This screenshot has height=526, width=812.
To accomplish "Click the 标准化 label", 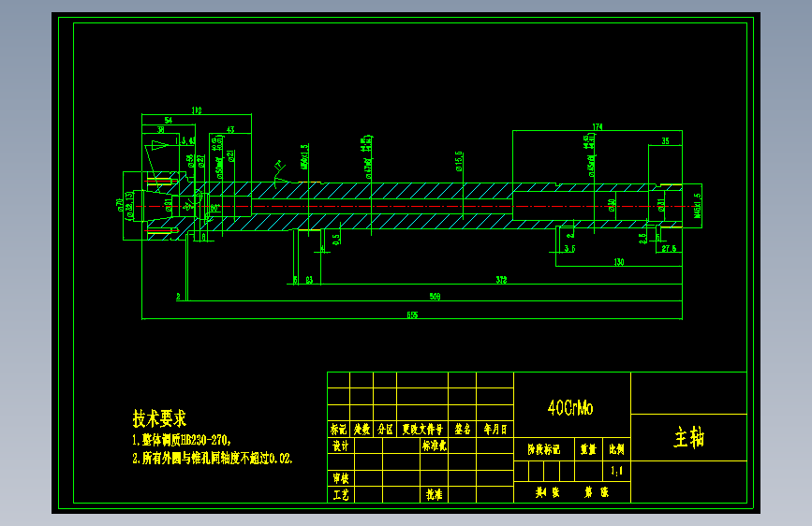I will point(434,446).
